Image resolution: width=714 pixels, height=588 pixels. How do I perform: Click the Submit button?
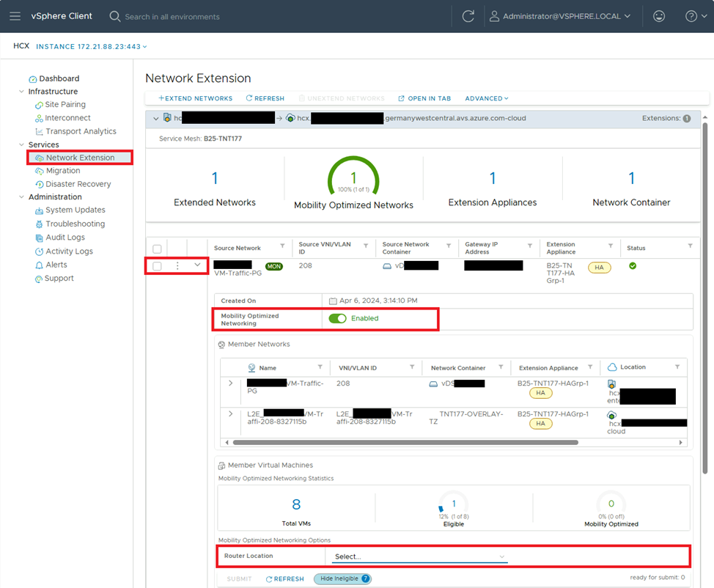(x=239, y=579)
